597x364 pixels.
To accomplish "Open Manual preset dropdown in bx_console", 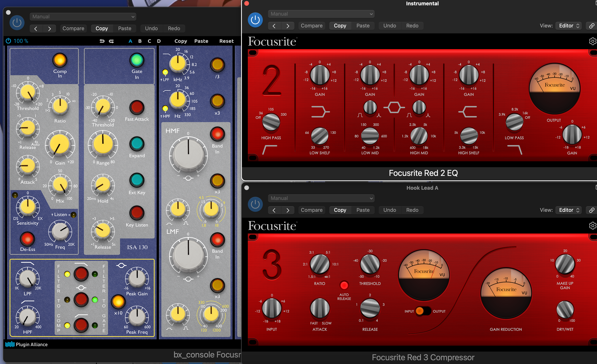I will pyautogui.click(x=83, y=17).
